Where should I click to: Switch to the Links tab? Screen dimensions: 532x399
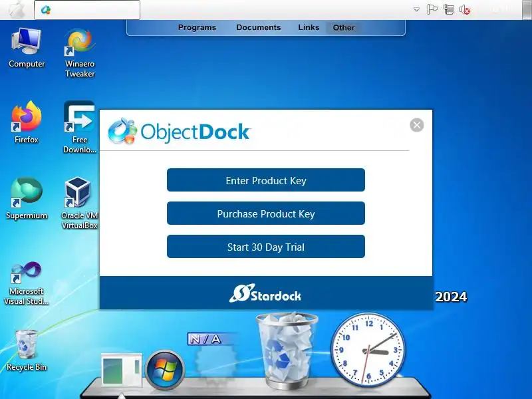pyautogui.click(x=309, y=27)
